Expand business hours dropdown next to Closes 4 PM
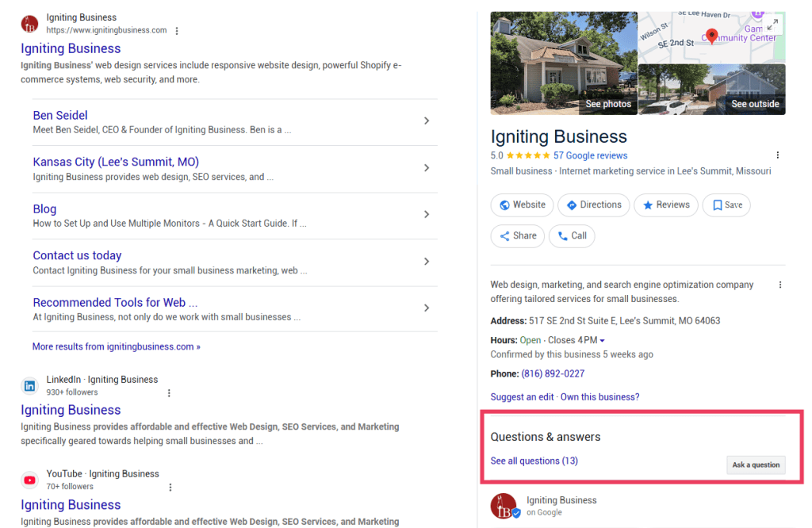812x528 pixels. 603,341
